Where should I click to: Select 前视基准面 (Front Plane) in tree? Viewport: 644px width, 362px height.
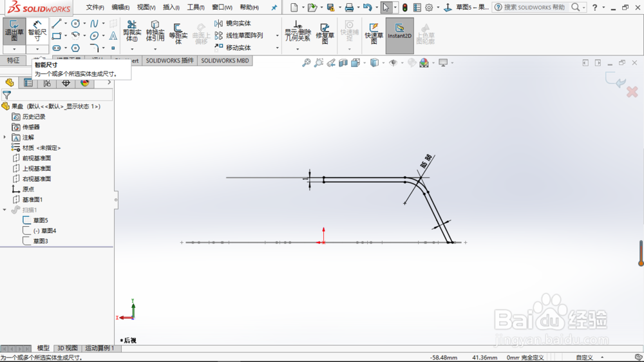point(36,158)
